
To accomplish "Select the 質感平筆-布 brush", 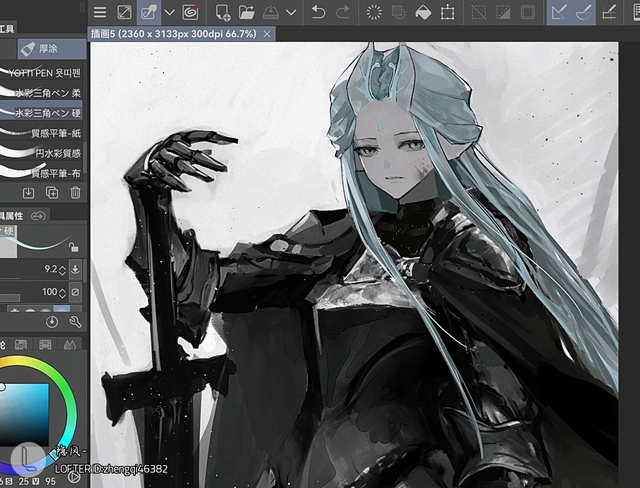I will pos(41,173).
